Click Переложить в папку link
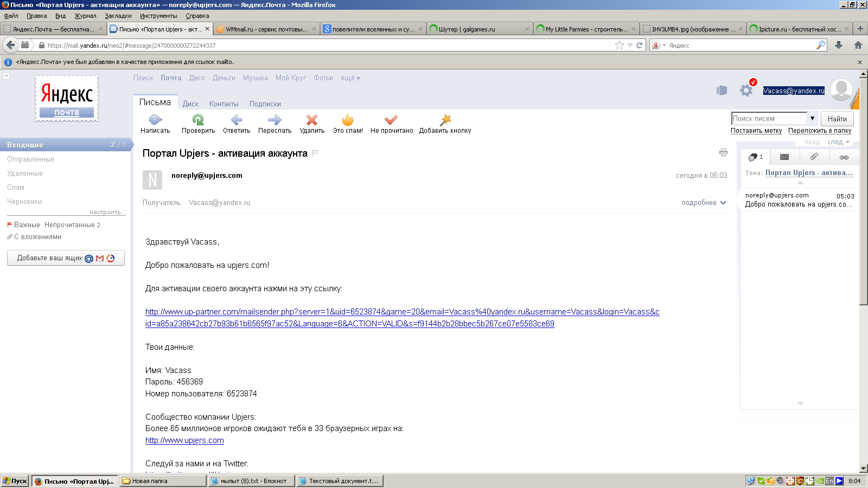The image size is (868, 488). (820, 131)
